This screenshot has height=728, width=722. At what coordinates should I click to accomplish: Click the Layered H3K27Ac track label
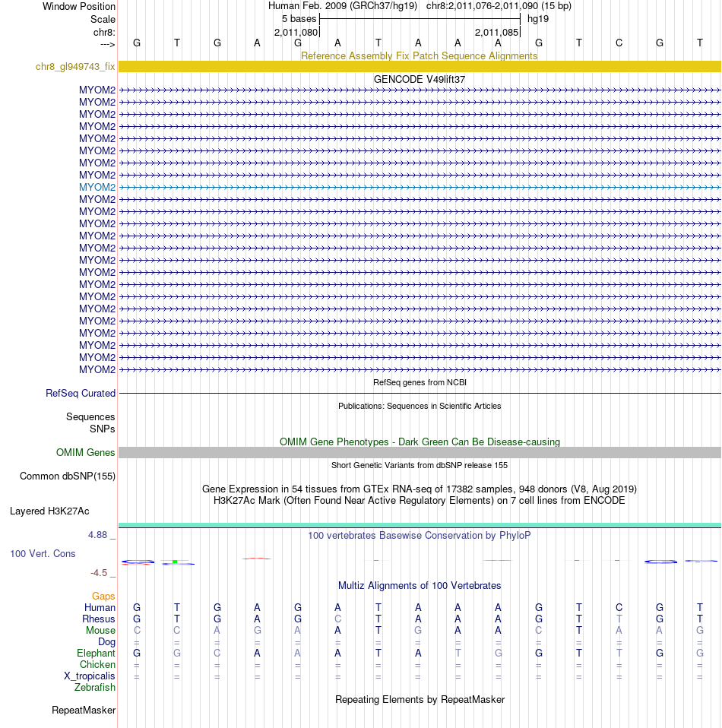click(49, 511)
